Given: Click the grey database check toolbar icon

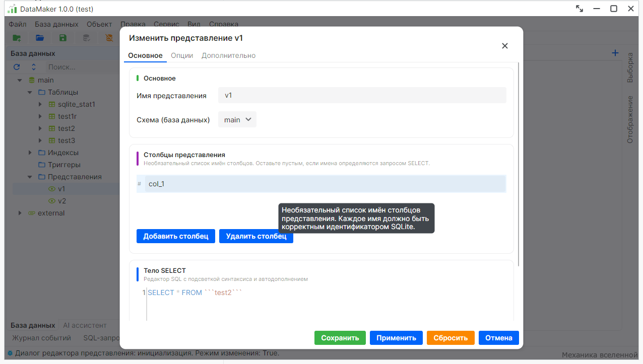Looking at the screenshot, I should (x=86, y=38).
